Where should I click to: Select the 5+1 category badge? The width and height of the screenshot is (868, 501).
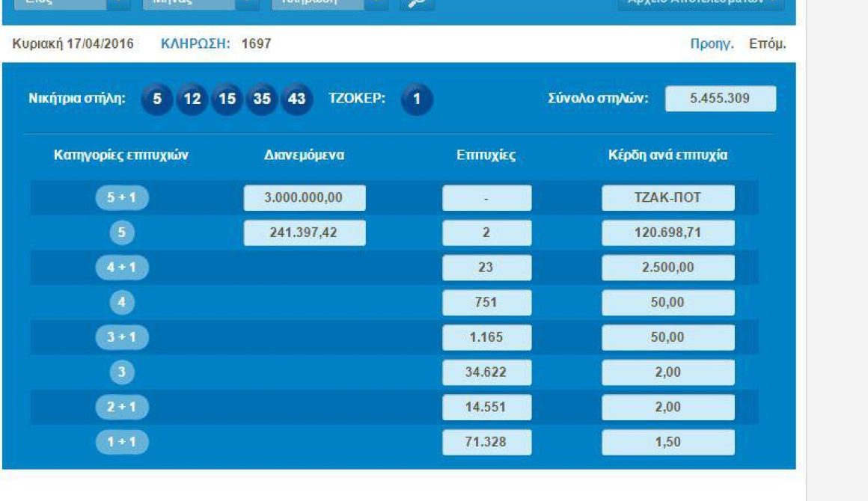pyautogui.click(x=122, y=197)
